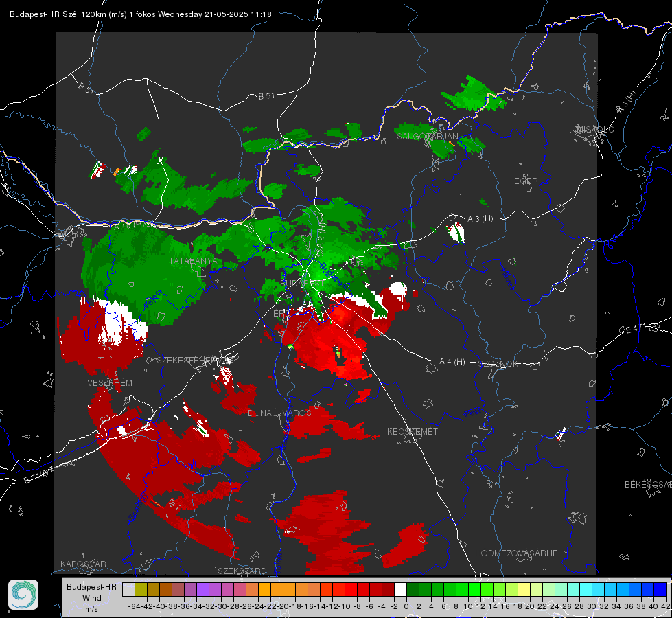The width and height of the screenshot is (672, 618).
Task: Choose the brown swatch between -40 and -38
Action: (165, 589)
